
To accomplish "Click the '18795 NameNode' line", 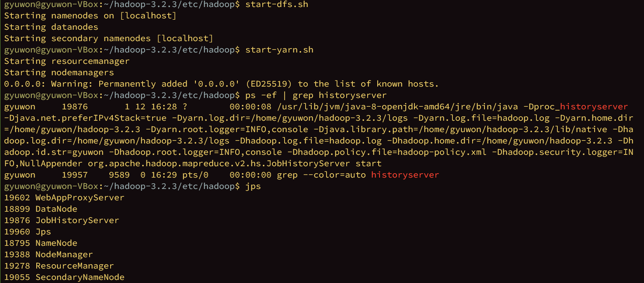I will [x=41, y=243].
